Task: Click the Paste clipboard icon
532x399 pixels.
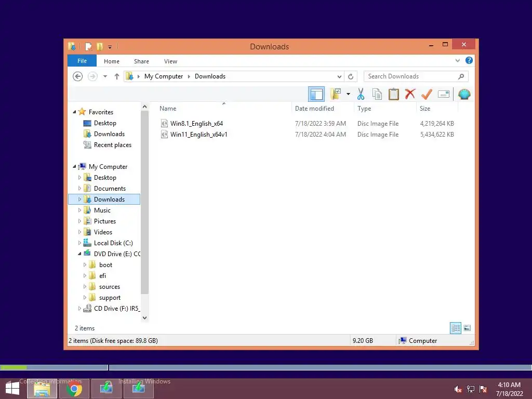Action: tap(394, 94)
